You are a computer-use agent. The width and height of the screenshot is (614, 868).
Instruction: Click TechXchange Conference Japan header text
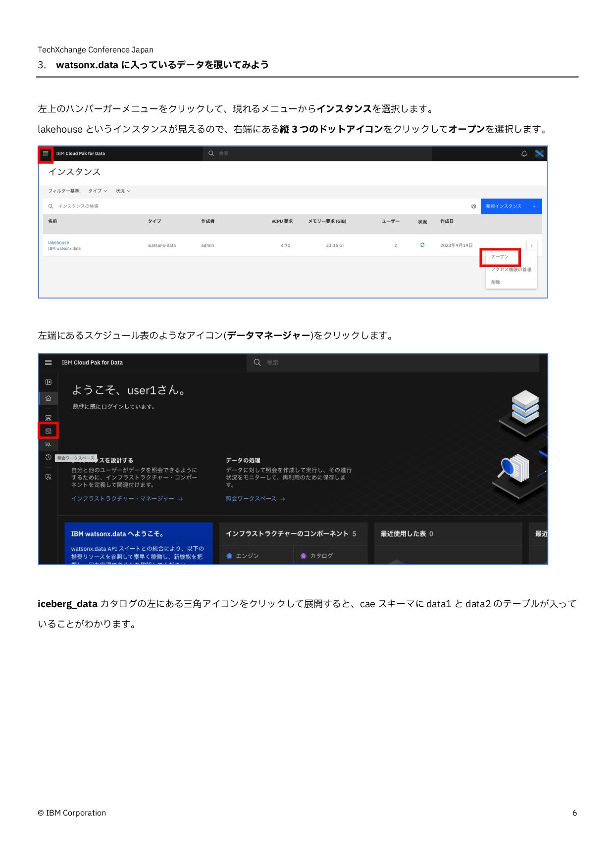(x=96, y=49)
